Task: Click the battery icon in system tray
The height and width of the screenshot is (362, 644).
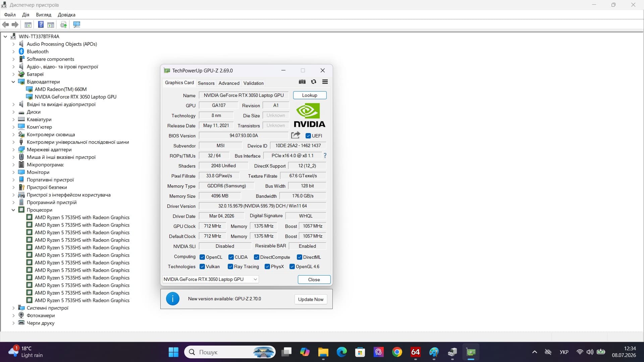Action: point(601,352)
